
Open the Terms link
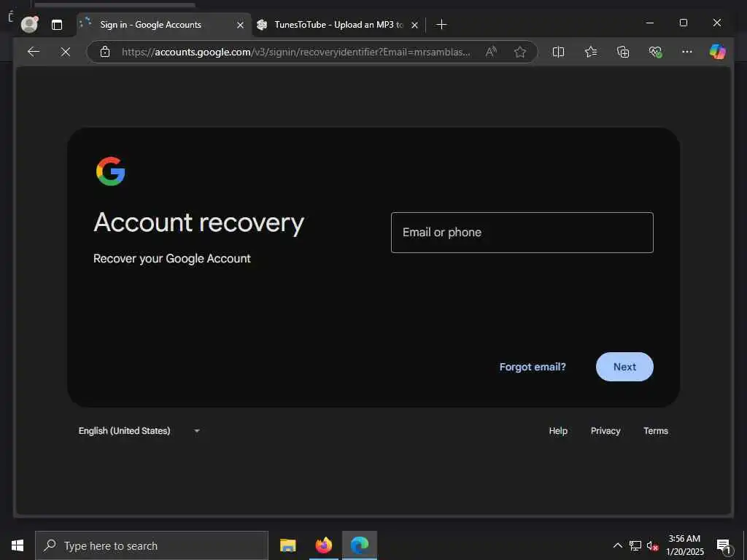coord(656,430)
